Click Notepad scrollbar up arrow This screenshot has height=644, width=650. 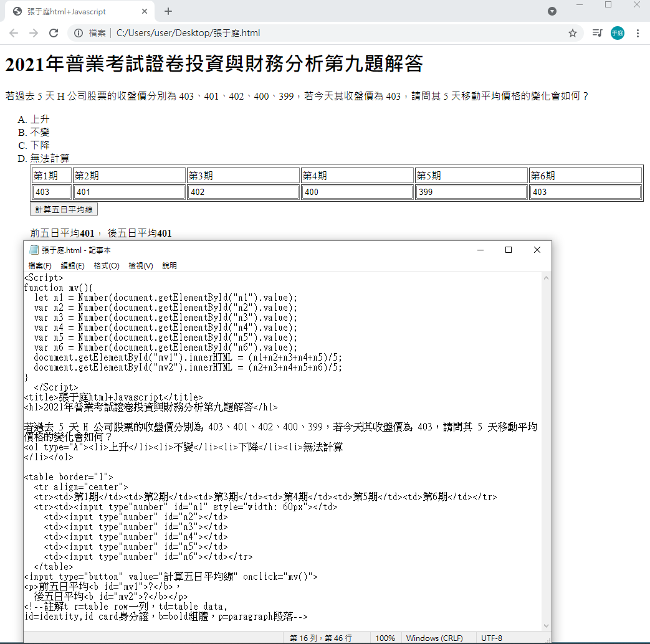546,278
